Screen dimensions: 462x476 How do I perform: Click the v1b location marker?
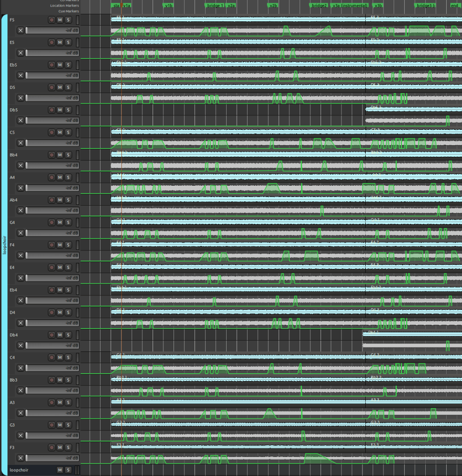(168, 6)
